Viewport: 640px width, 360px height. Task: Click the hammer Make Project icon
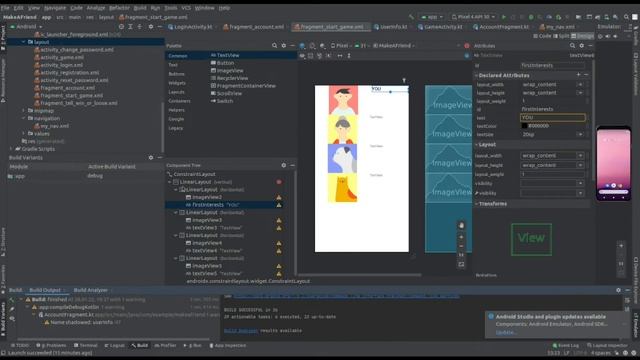point(411,17)
